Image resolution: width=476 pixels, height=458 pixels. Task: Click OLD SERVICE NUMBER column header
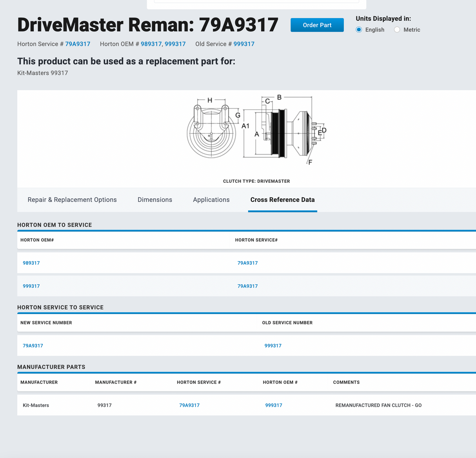(x=287, y=323)
